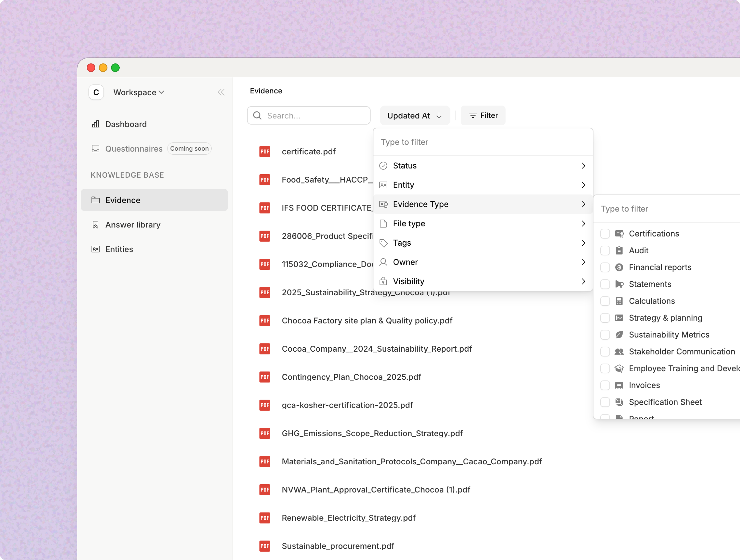Viewport: 740px width, 560px height.
Task: Tick the Audit checkbox
Action: tap(605, 250)
